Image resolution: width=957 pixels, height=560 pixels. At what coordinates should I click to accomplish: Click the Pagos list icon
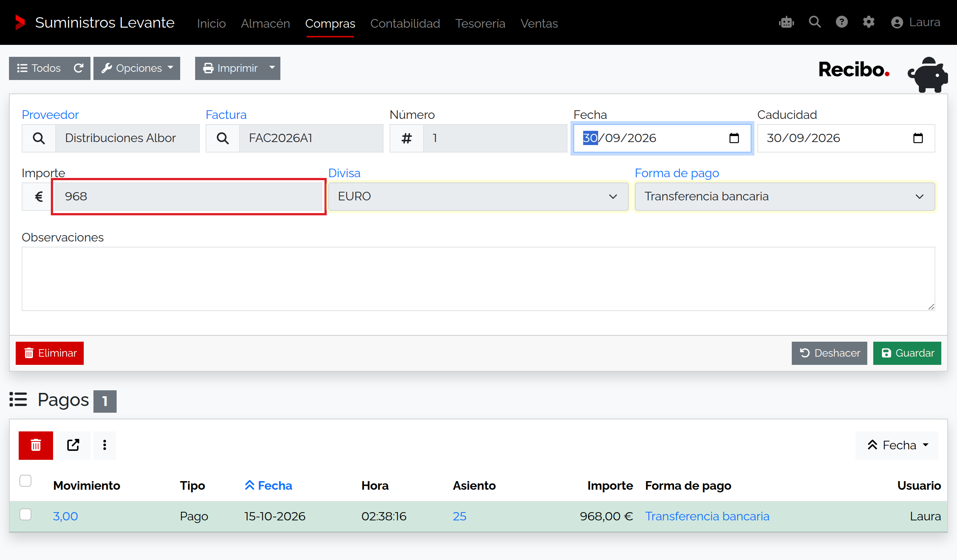click(x=18, y=400)
